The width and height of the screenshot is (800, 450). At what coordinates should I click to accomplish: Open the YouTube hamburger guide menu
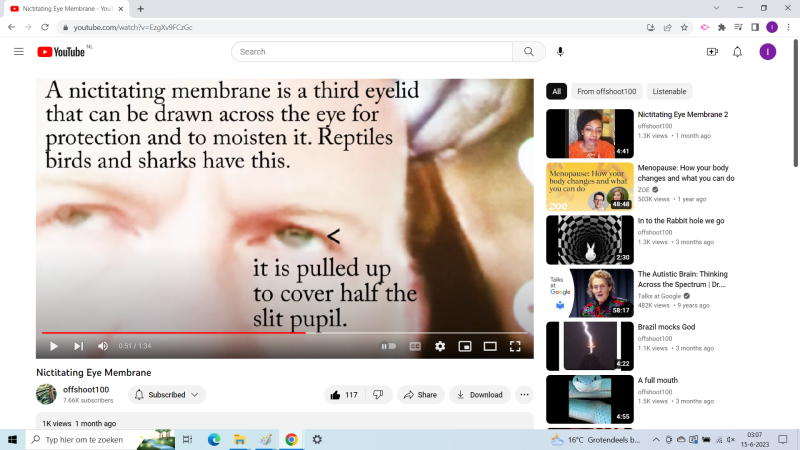pos(19,52)
